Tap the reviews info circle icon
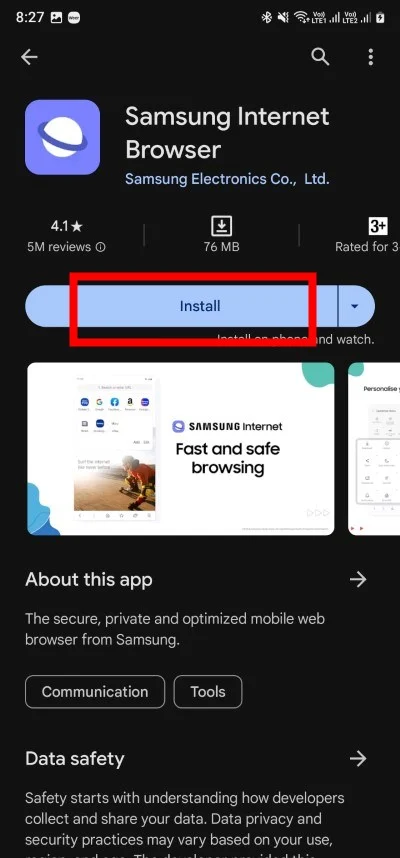 100,247
